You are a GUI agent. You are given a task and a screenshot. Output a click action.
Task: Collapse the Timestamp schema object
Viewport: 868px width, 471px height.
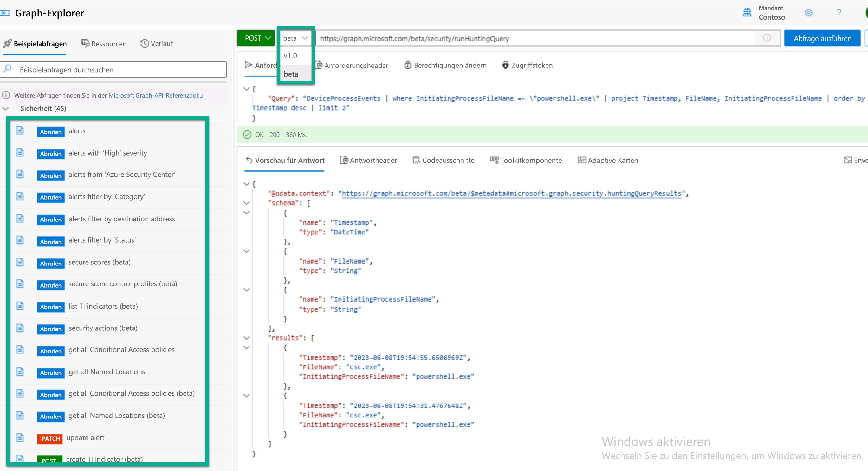[x=247, y=213]
